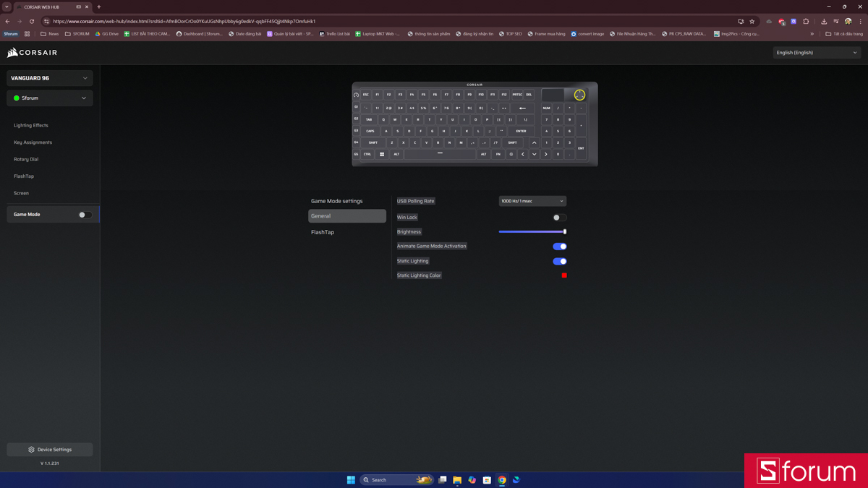868x488 pixels.
Task: Click the rotary dial on keyboard image
Action: tap(579, 95)
